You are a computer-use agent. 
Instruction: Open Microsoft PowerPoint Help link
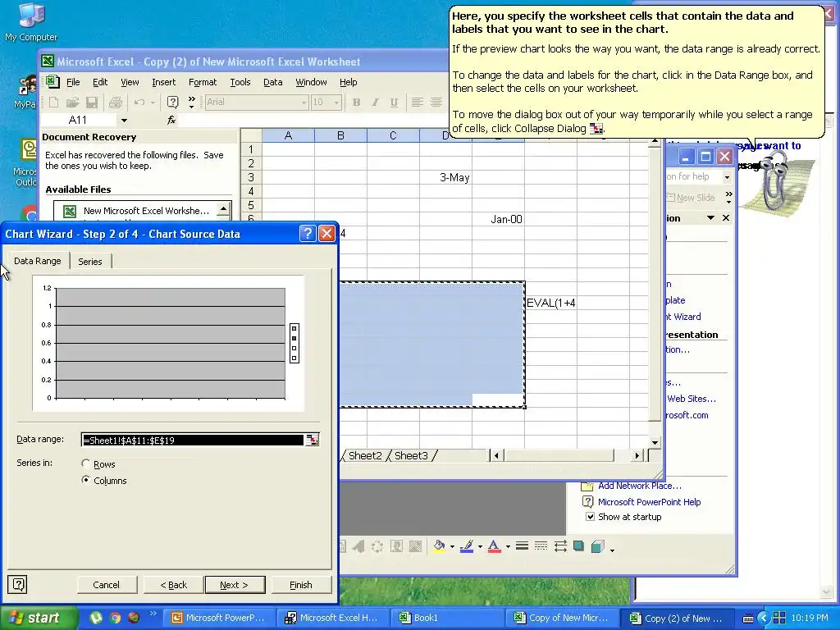pos(650,501)
